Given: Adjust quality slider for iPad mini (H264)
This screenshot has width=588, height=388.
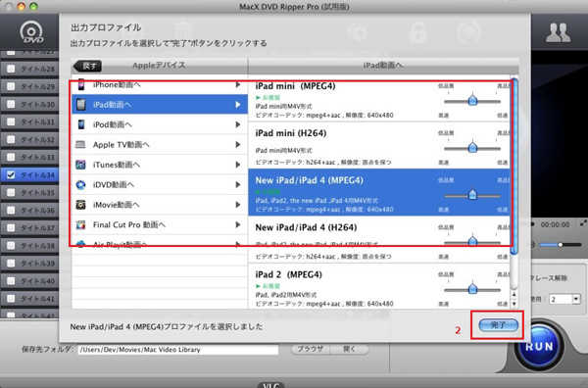Looking at the screenshot, I should [472, 148].
